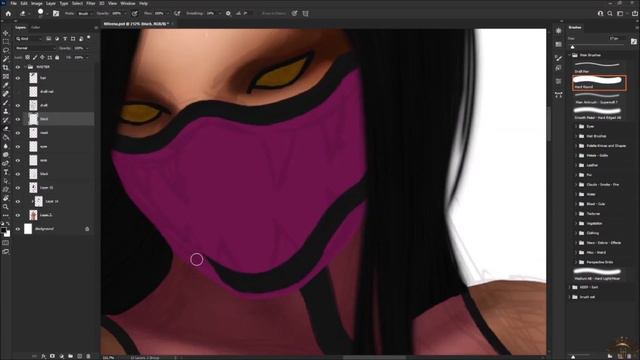Add a layer mask
Viewport: 640px width, 360px height.
(52, 356)
